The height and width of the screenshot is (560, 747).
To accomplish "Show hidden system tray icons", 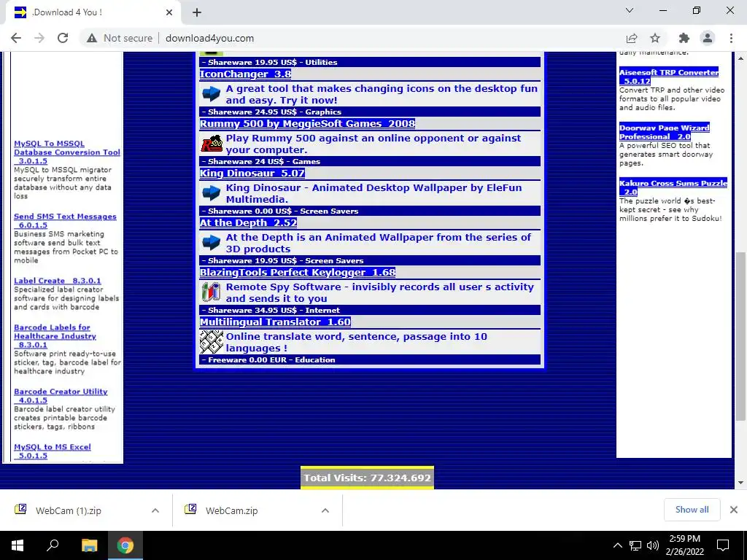I will 617,545.
